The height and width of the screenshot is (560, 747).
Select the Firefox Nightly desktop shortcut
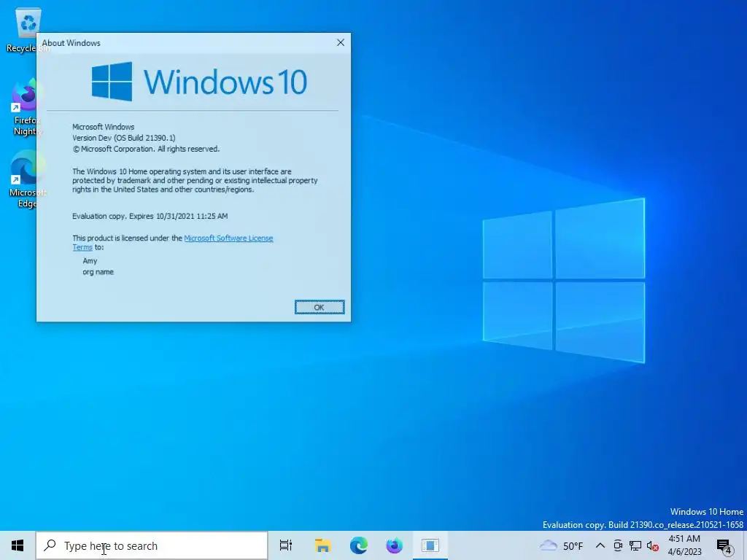tap(27, 108)
